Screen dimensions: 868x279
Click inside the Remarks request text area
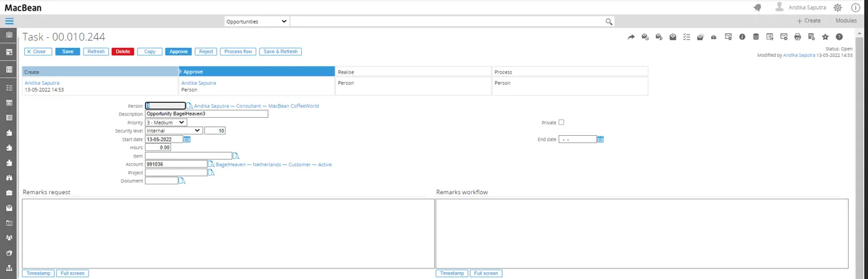point(228,233)
